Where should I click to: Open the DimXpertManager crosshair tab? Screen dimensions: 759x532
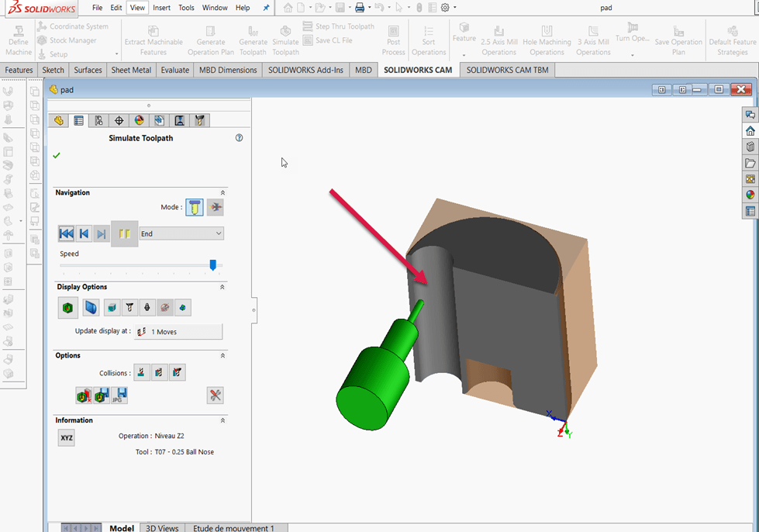pos(119,120)
